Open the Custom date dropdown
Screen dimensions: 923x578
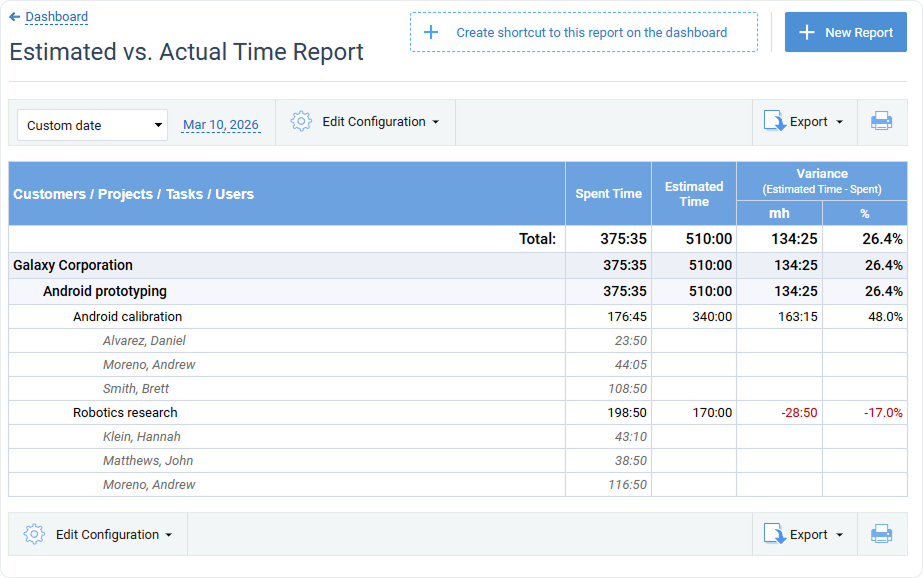click(91, 125)
